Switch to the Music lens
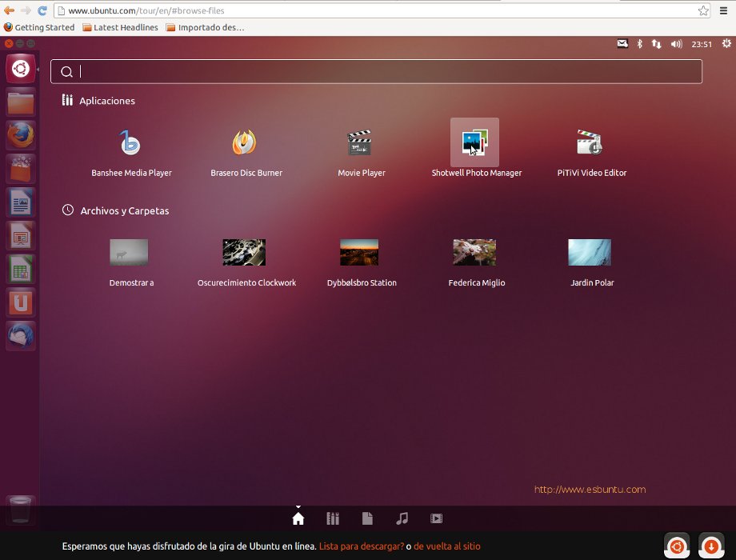Screen dimensions: 736x560 click(x=402, y=518)
